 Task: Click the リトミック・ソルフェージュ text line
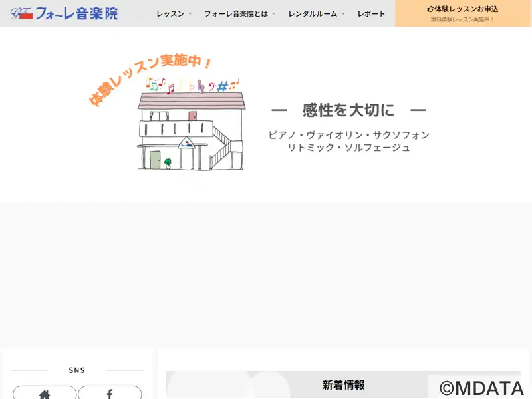[x=348, y=148]
